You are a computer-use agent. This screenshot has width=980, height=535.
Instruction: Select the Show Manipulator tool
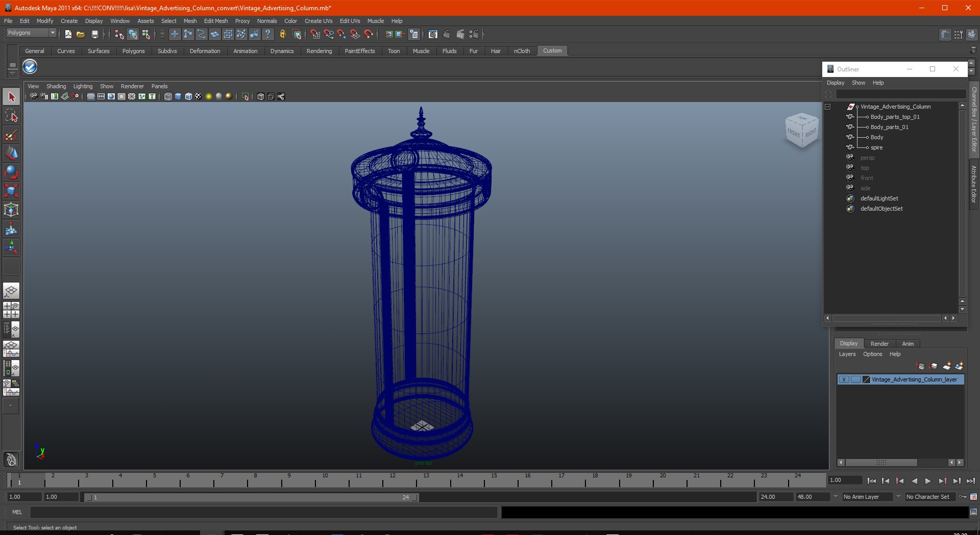tap(11, 248)
